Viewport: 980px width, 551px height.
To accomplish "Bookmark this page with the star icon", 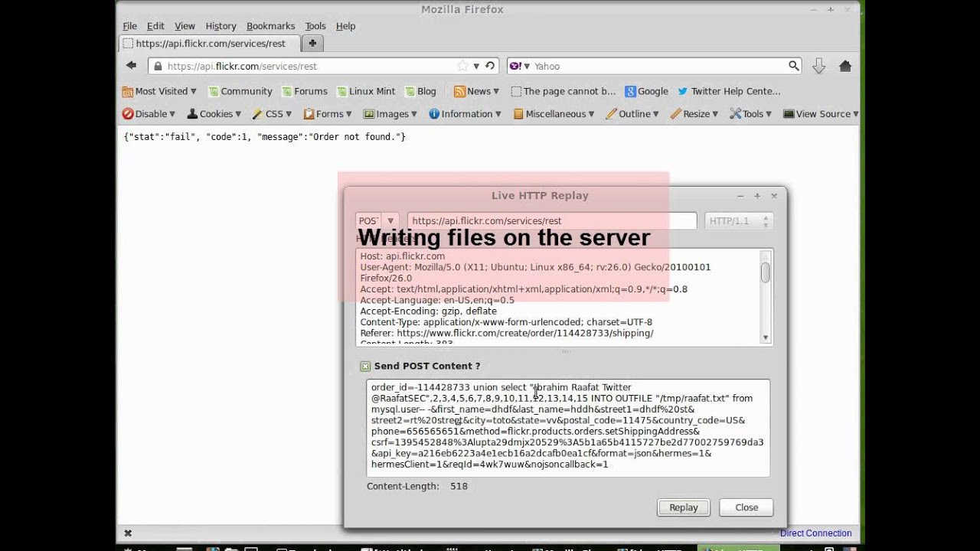I will (462, 66).
